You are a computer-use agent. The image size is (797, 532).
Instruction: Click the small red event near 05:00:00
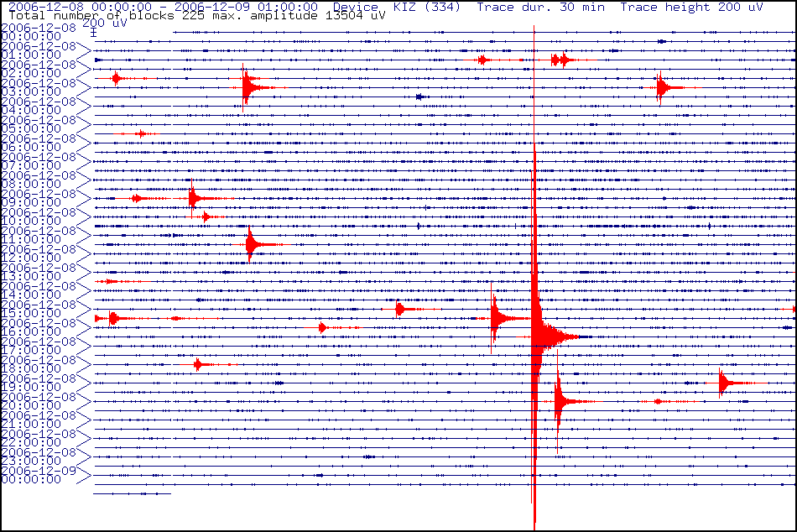click(x=141, y=133)
